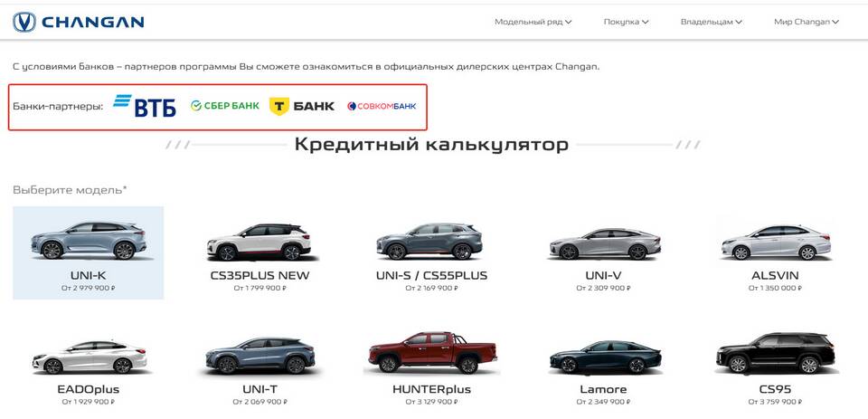Click price От 2 169 900 ₽
Image resolution: width=868 pixels, height=419 pixels.
tap(432, 288)
